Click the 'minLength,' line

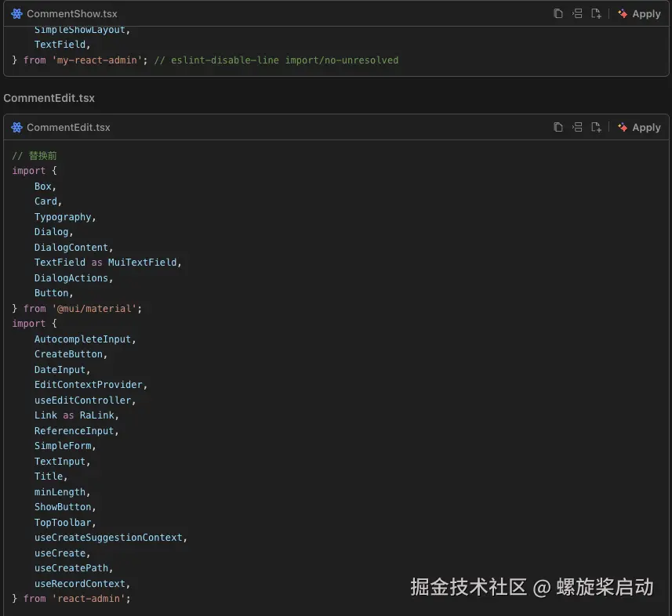(x=62, y=491)
